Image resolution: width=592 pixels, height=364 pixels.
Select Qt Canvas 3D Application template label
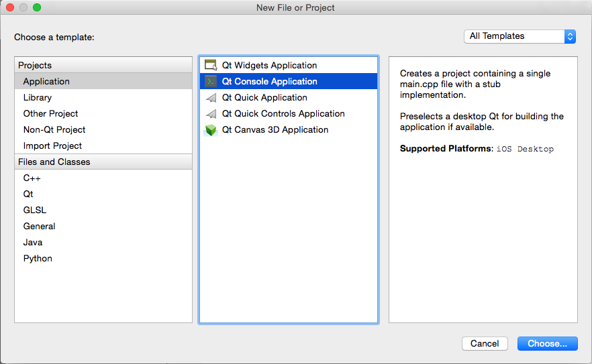(275, 130)
